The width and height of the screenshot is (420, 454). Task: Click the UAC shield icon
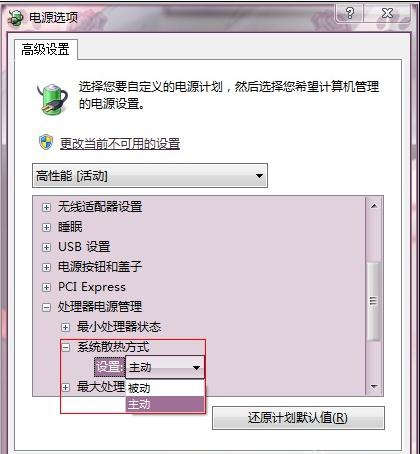tap(46, 142)
